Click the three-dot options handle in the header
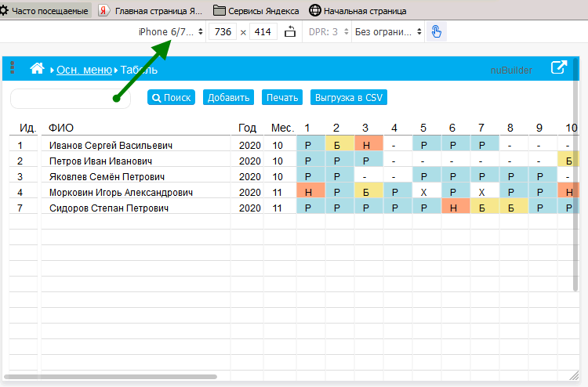The width and height of the screenshot is (588, 387). 13,69
